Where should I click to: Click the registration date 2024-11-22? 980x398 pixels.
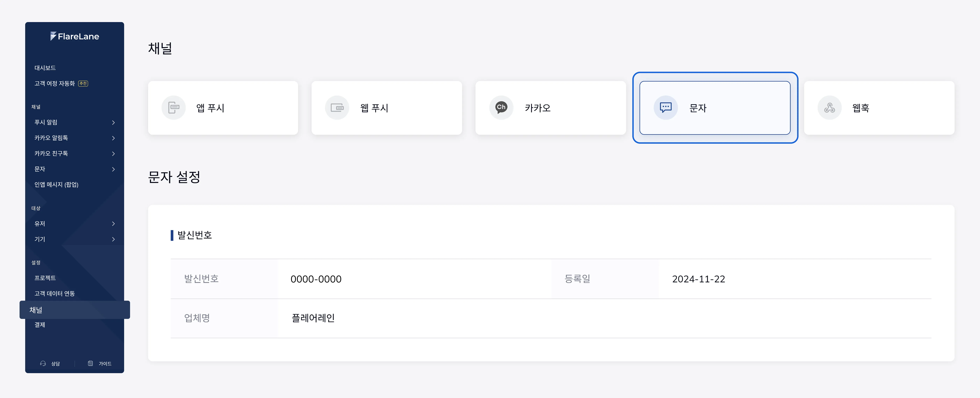click(x=699, y=279)
